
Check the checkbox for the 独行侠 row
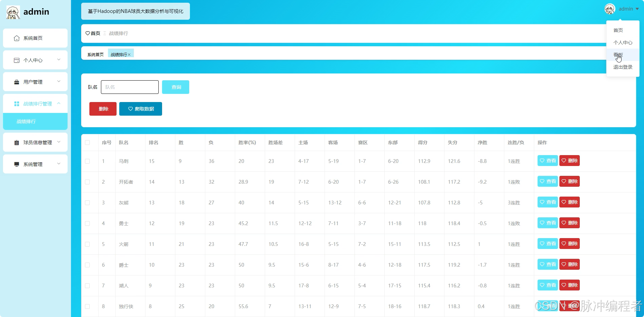[x=87, y=306]
